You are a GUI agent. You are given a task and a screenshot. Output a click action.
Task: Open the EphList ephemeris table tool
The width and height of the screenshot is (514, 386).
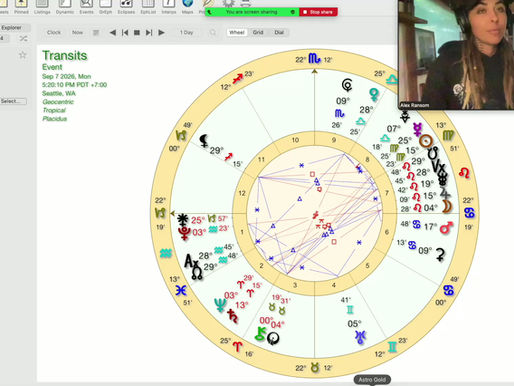[x=148, y=7]
